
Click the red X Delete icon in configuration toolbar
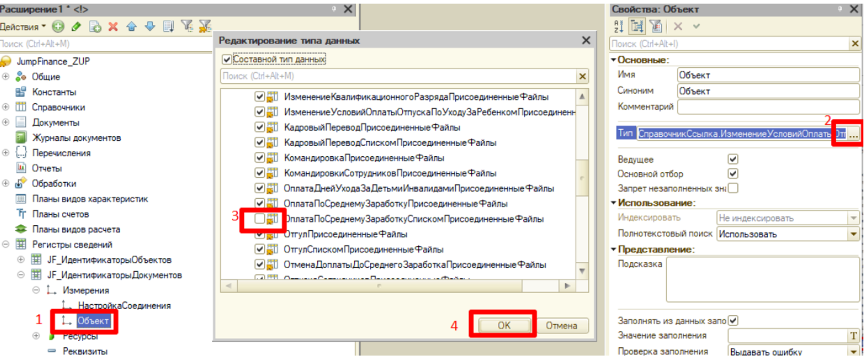pyautogui.click(x=113, y=27)
